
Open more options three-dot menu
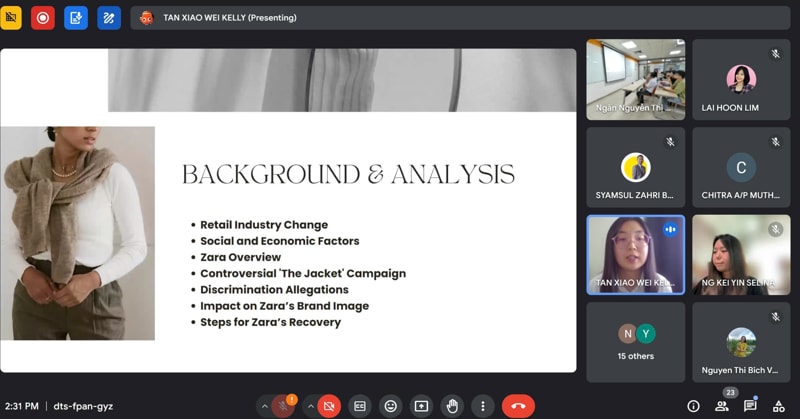[483, 406]
